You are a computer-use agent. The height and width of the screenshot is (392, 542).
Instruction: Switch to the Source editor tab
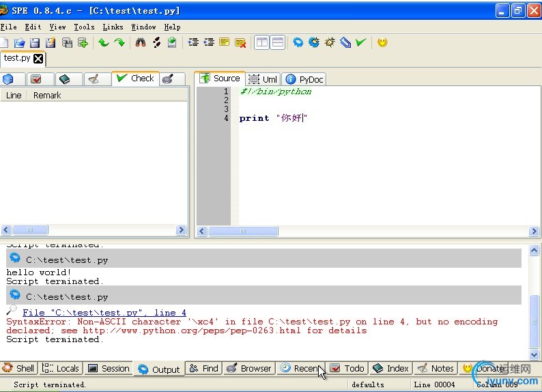coord(220,78)
